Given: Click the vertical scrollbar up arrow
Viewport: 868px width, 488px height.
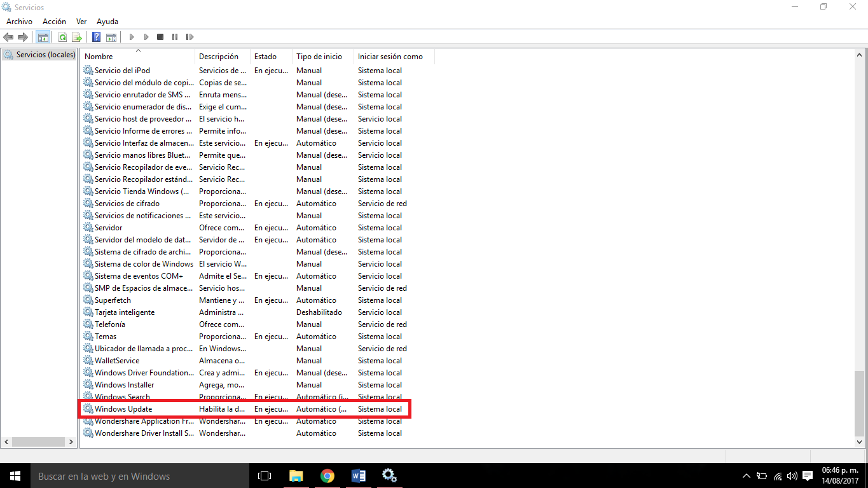Looking at the screenshot, I should [x=860, y=55].
